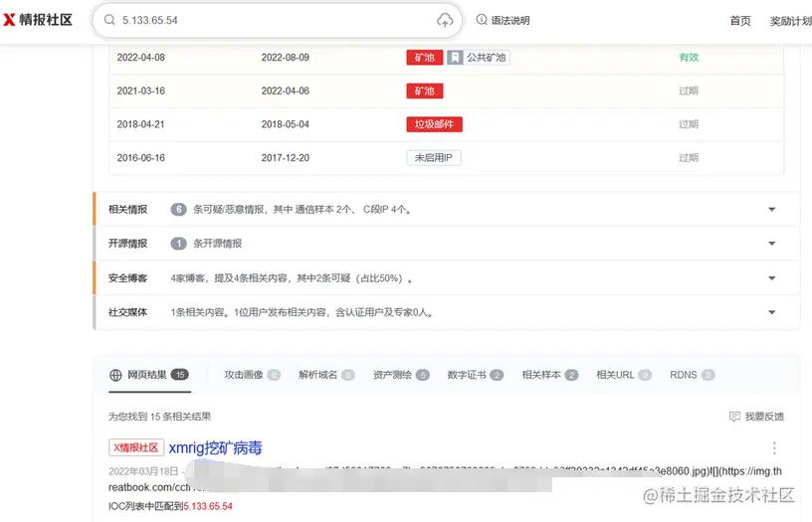
Task: Click the red 矿池 tag in 2022-04-08 row
Action: click(x=425, y=58)
